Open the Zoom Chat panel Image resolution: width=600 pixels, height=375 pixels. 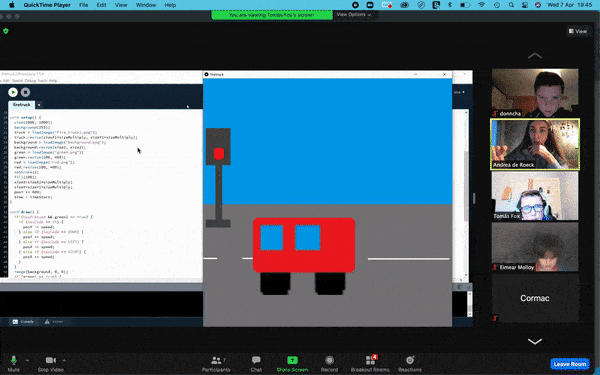click(x=256, y=363)
